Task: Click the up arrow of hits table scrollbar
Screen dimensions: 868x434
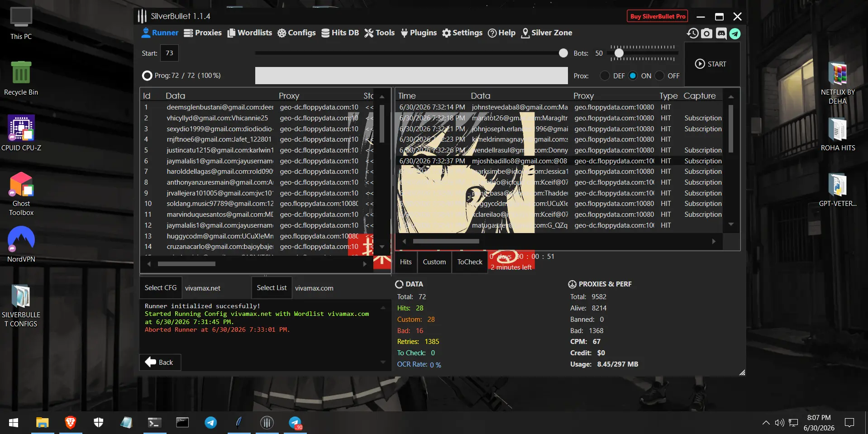Action: point(731,96)
